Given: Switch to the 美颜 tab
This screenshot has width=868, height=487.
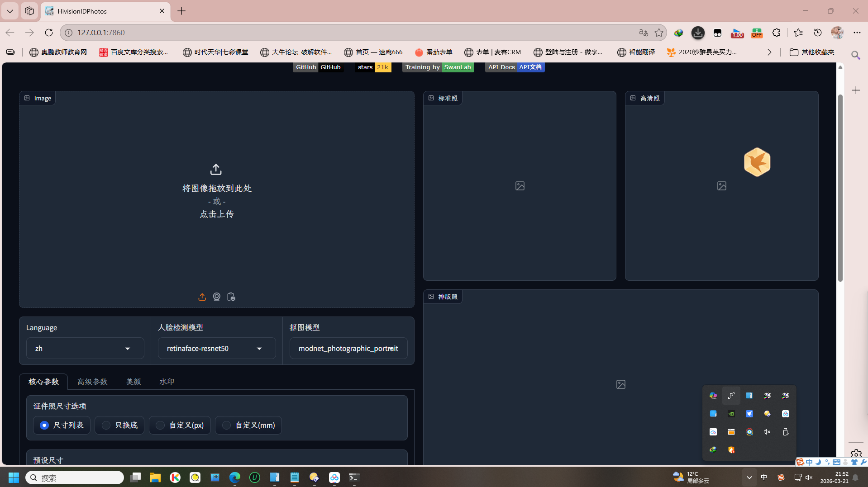Looking at the screenshot, I should pos(133,382).
